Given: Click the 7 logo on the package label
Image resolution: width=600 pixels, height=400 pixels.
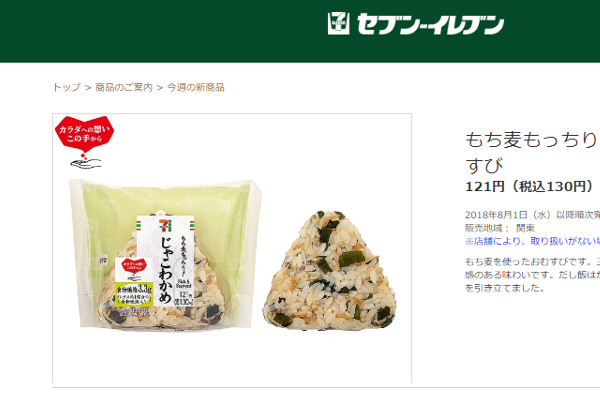Looking at the screenshot, I should point(166,225).
